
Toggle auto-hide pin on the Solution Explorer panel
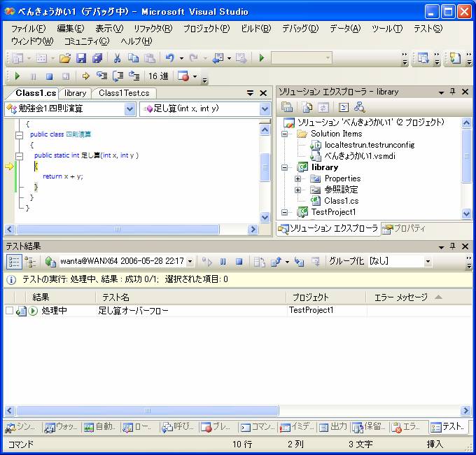[453, 92]
